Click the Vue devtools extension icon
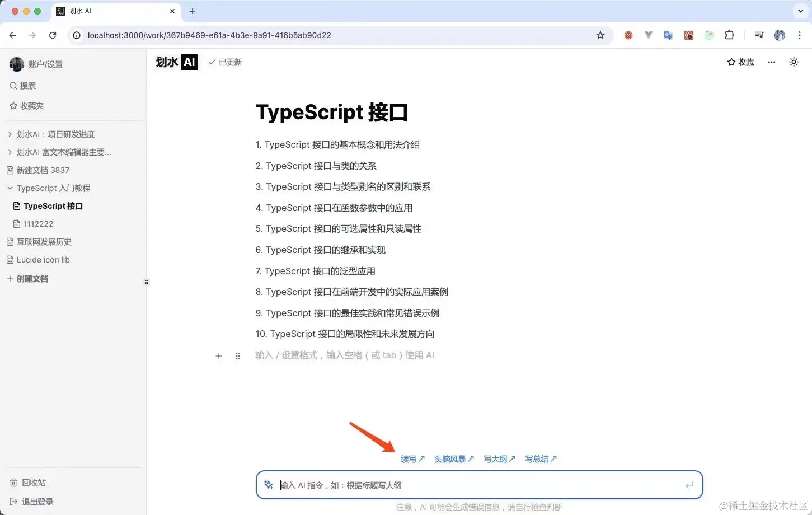 pos(648,35)
